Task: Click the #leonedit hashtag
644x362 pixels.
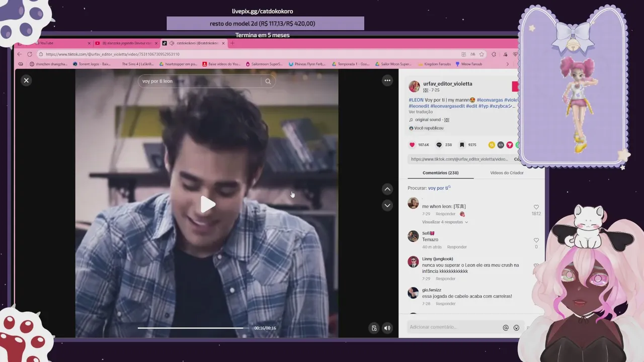Action: pyautogui.click(x=419, y=106)
